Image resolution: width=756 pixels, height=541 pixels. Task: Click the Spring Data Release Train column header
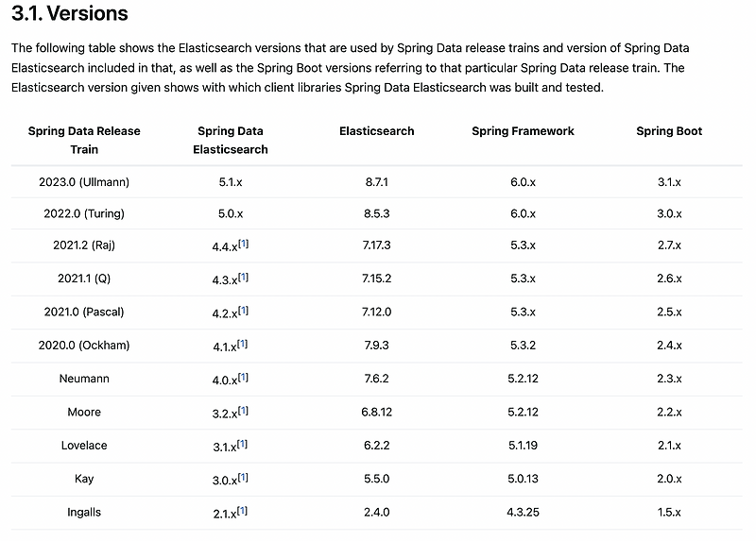point(84,140)
